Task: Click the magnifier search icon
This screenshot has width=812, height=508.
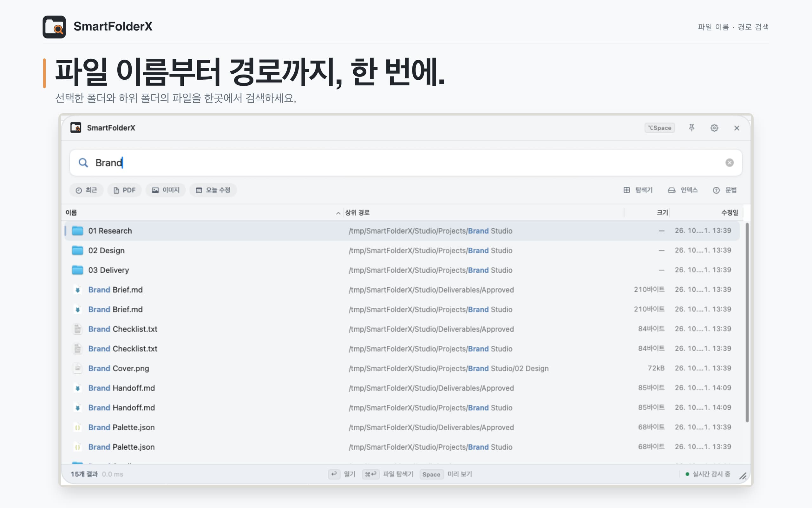Action: 83,163
